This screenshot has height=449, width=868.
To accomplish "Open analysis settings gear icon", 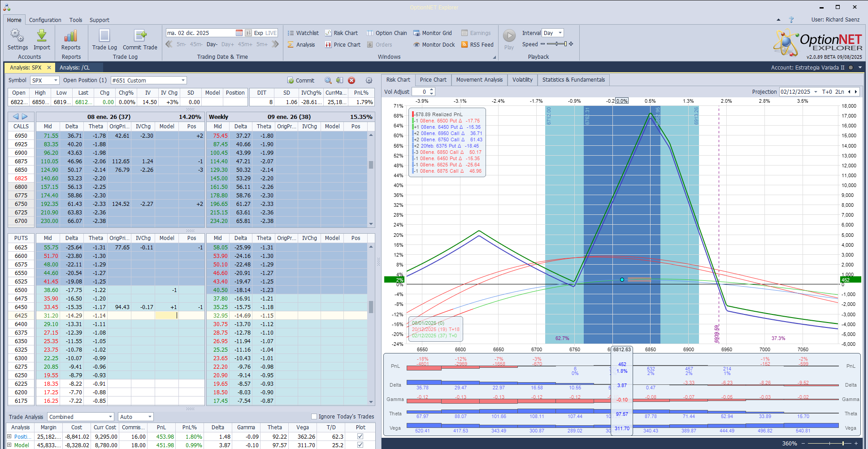I will coord(369,80).
